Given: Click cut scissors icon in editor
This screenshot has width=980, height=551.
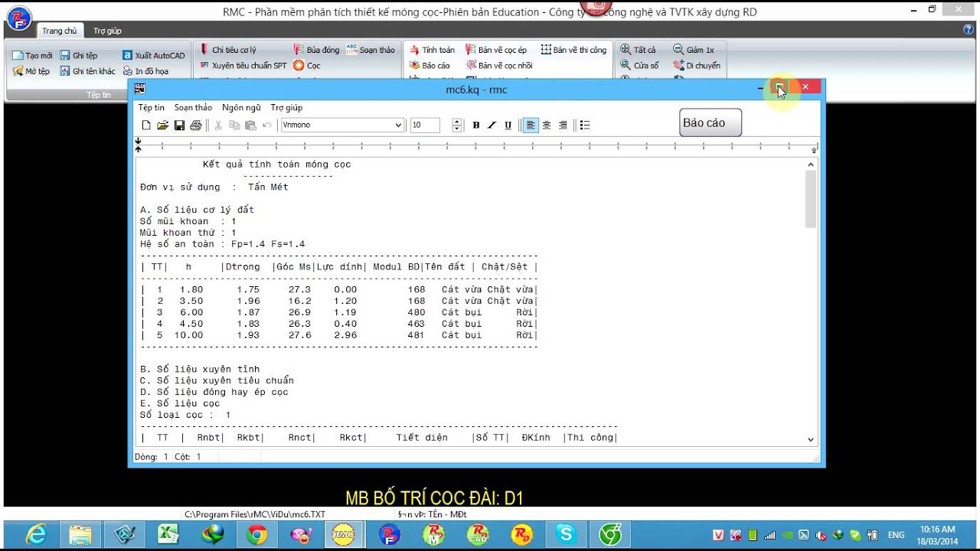Looking at the screenshot, I should coord(218,126).
